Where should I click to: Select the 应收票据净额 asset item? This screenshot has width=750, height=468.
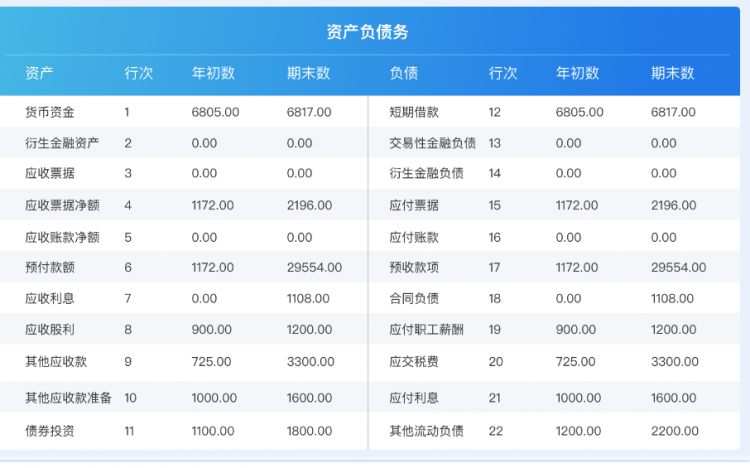[62, 205]
